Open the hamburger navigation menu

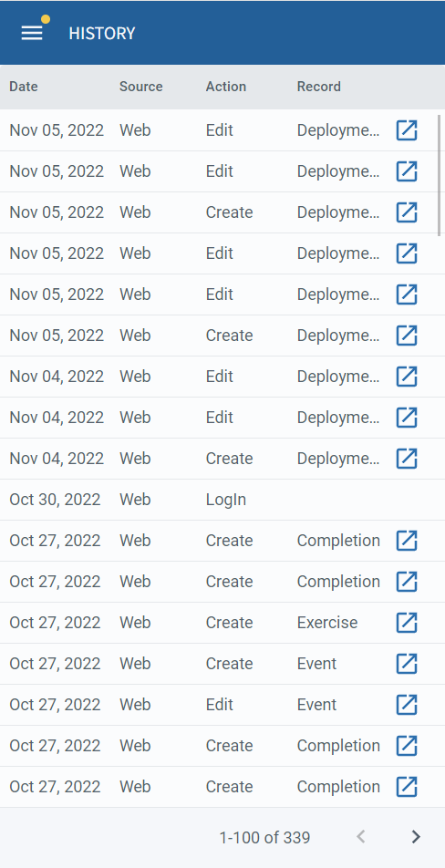32,33
